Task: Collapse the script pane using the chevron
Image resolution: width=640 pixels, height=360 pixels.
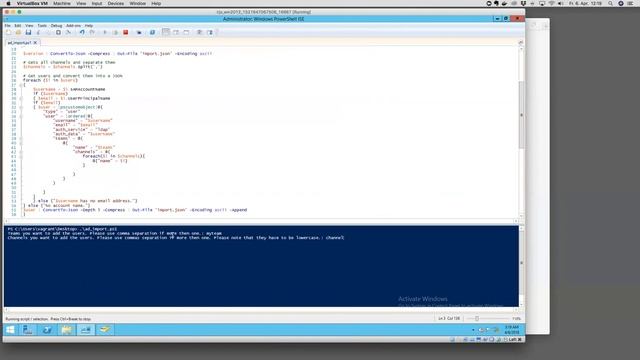Action: [520, 42]
